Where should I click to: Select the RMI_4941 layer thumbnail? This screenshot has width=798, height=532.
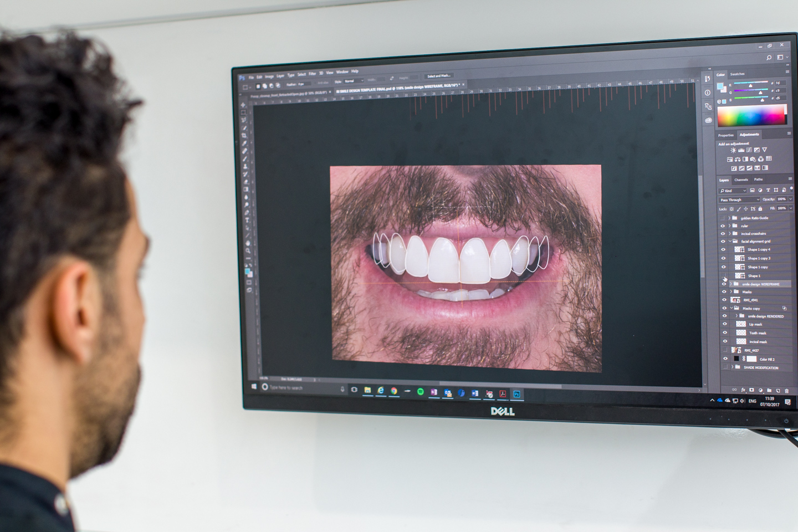[x=735, y=300]
